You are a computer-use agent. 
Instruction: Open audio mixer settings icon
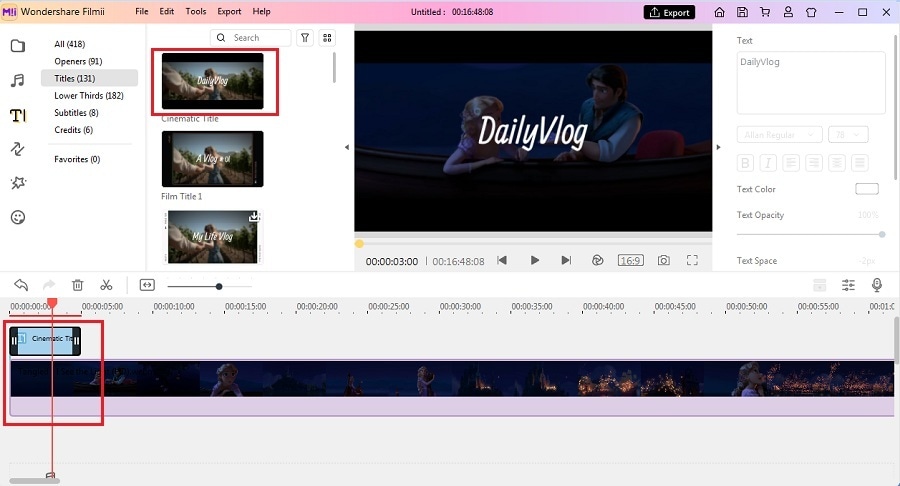(848, 285)
